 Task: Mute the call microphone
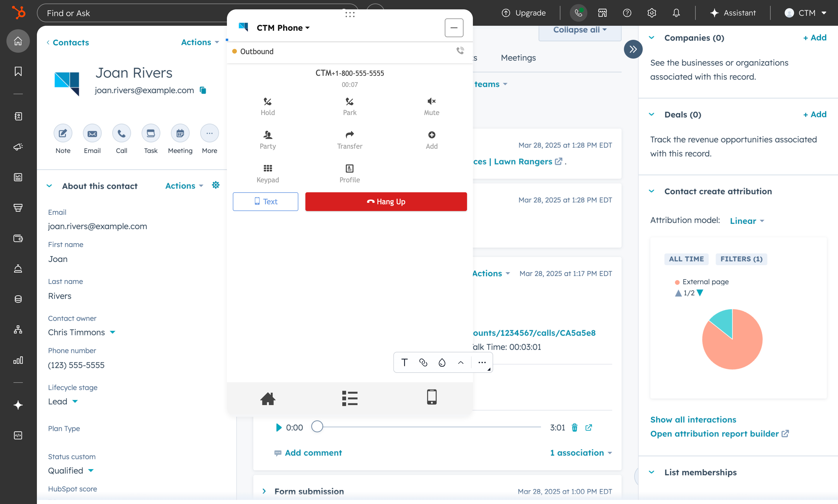(x=431, y=107)
